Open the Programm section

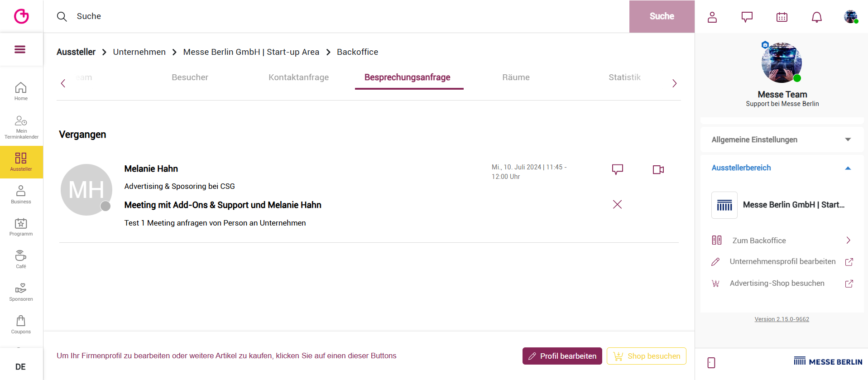point(21,227)
